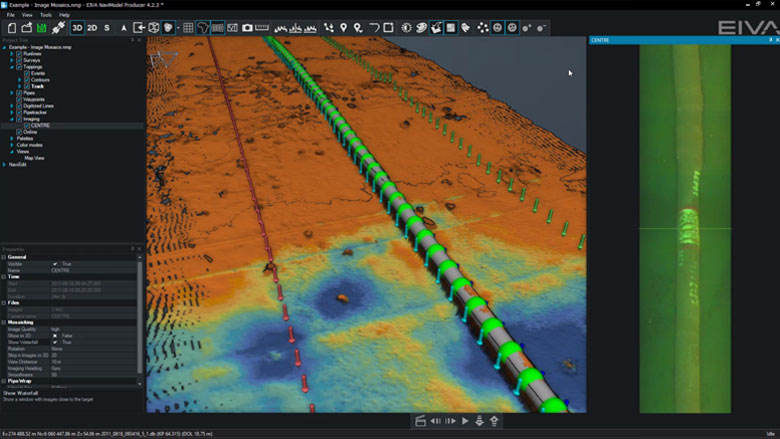The width and height of the screenshot is (780, 439).
Task: Click the ruler measurement tool
Action: [x=262, y=28]
